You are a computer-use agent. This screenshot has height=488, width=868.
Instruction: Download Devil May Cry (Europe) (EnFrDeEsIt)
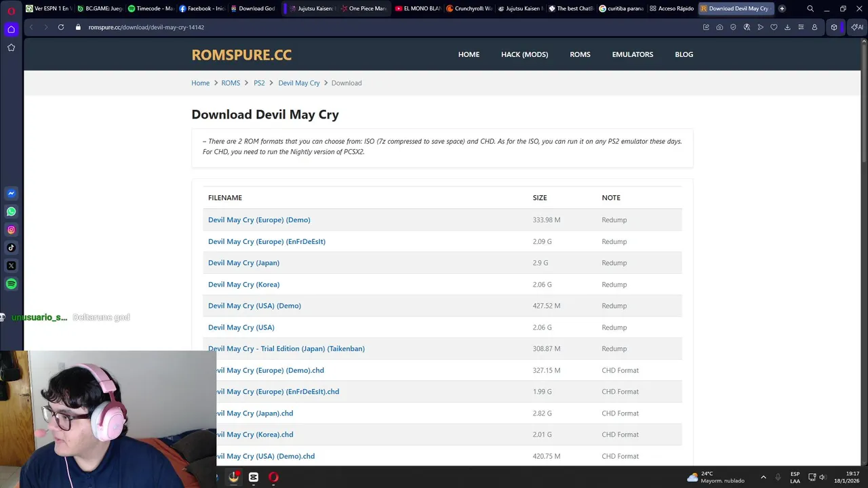(267, 241)
